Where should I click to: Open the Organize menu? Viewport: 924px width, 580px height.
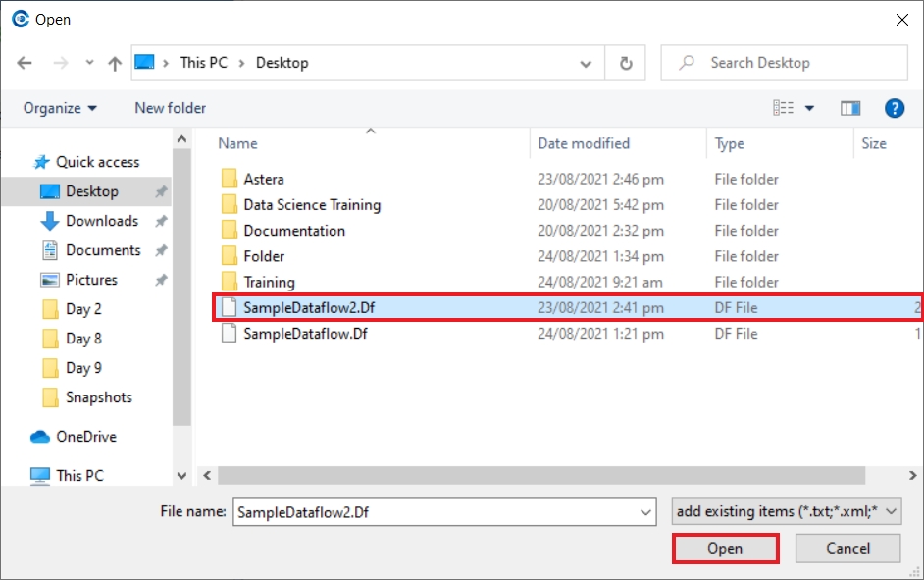point(60,108)
